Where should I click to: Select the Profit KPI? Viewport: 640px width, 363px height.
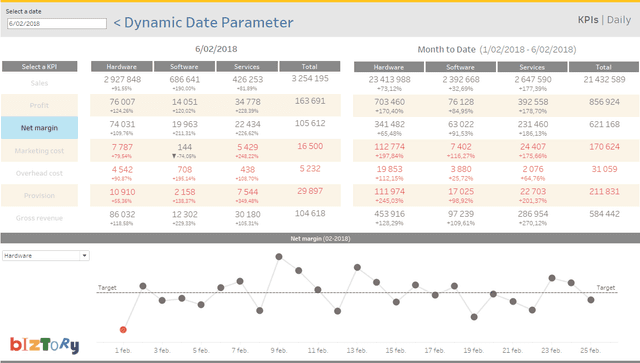point(40,105)
